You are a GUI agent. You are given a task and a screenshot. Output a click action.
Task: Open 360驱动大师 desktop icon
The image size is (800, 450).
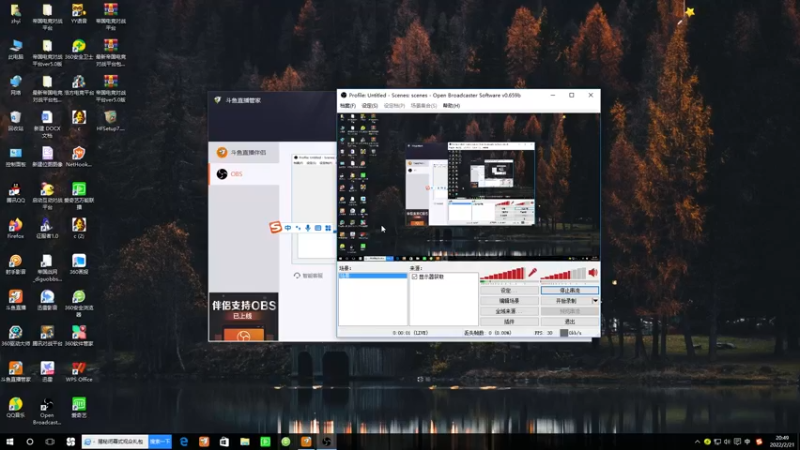tap(16, 336)
